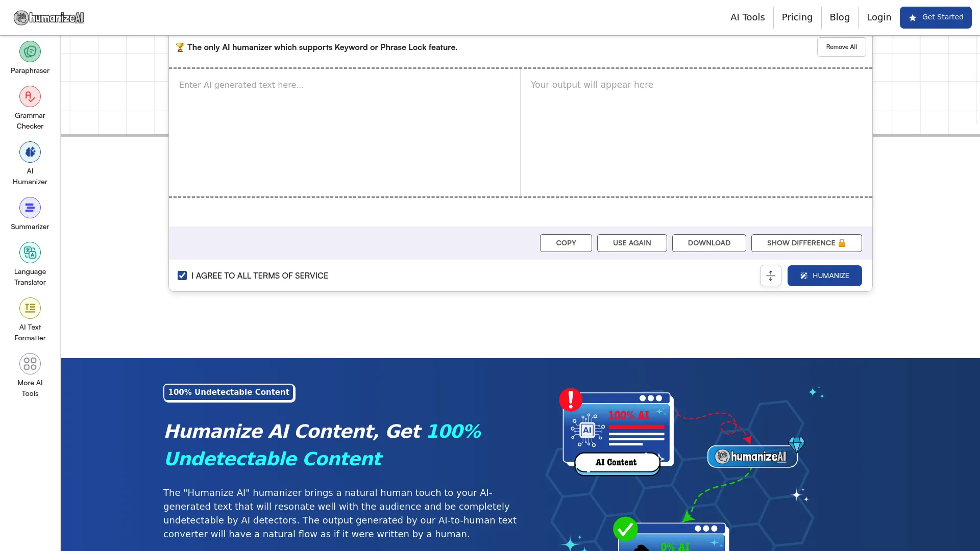This screenshot has width=980, height=551.
Task: Switch to the Pricing page
Action: click(x=797, y=17)
